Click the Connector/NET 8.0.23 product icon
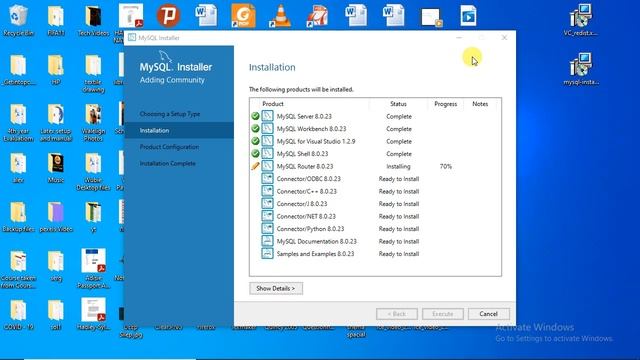This screenshot has height=360, width=640. click(x=267, y=216)
